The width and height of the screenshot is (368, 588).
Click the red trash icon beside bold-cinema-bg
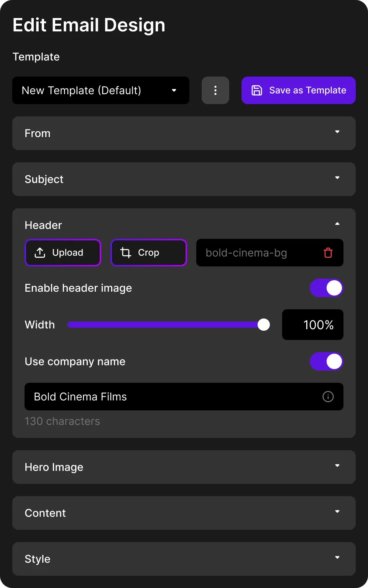click(328, 253)
